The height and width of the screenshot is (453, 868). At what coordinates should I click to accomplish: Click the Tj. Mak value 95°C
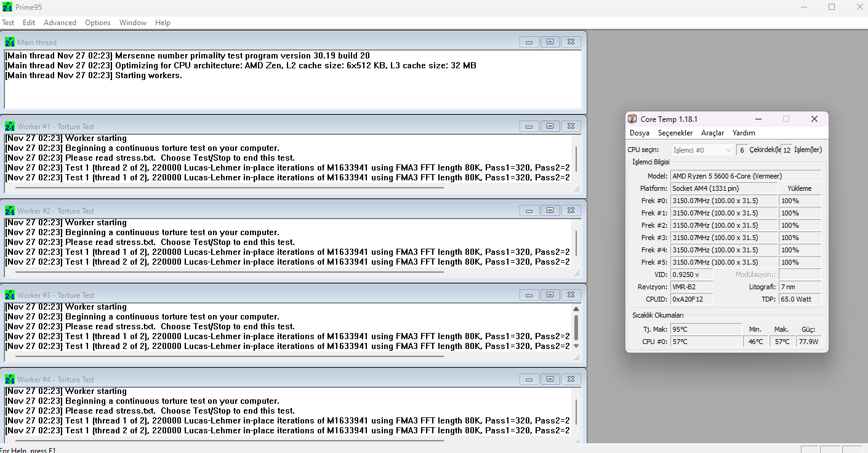(x=706, y=329)
